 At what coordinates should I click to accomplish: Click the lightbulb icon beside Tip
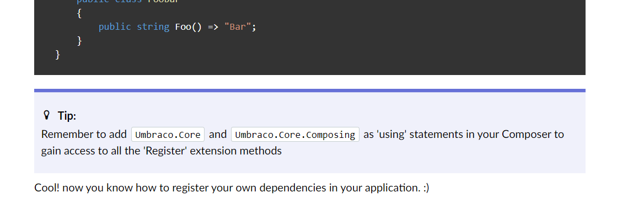click(46, 115)
